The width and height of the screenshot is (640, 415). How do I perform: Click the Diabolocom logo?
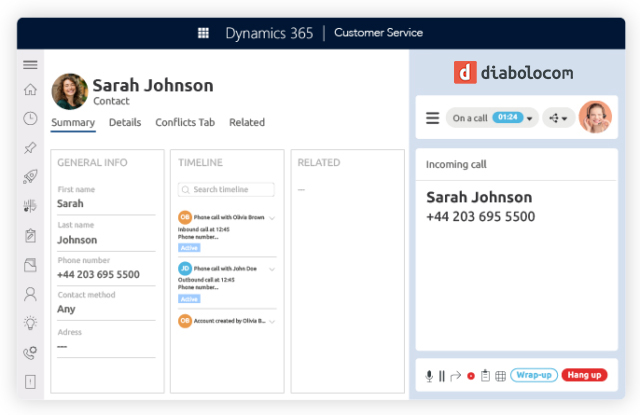coord(513,73)
